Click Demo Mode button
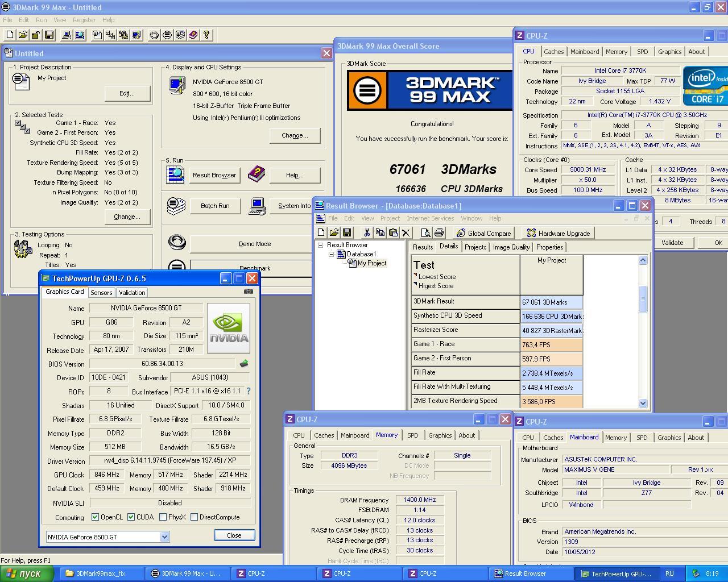The image size is (728, 582). 254,244
